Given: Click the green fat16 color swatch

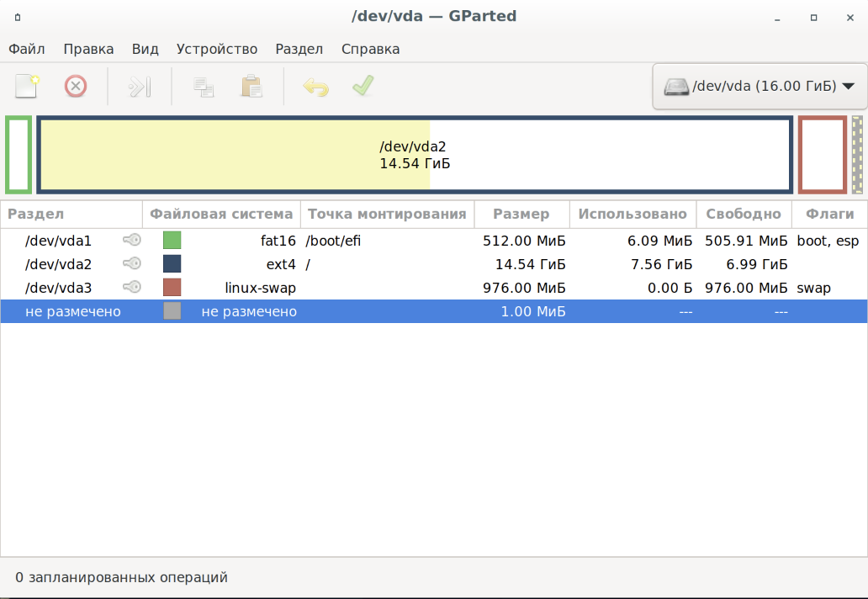Looking at the screenshot, I should (172, 241).
